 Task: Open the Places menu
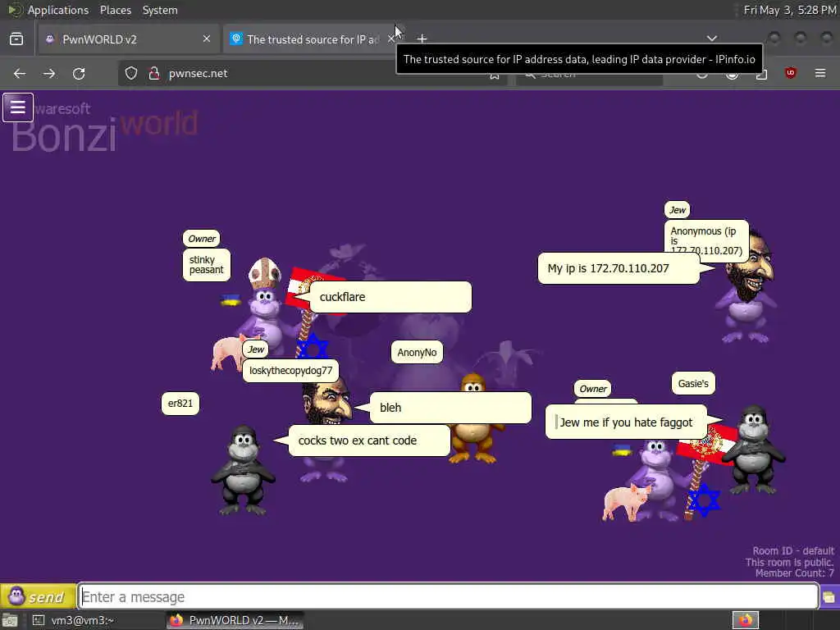(115, 10)
